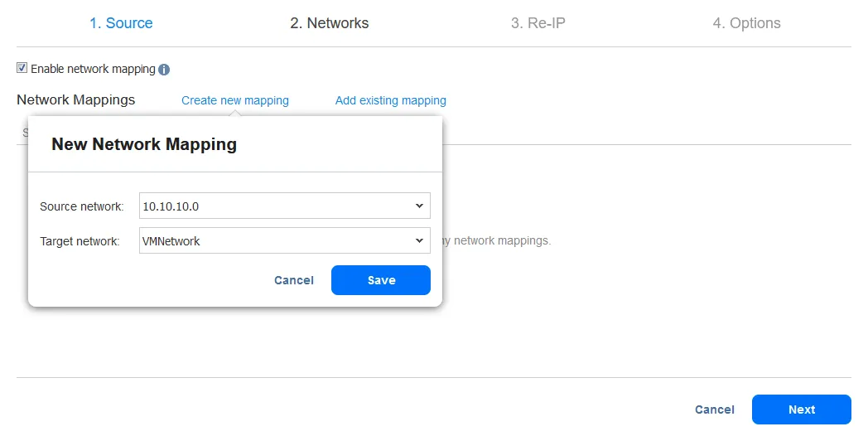
Task: Click the New Network Mapping dialog title
Action: click(144, 144)
